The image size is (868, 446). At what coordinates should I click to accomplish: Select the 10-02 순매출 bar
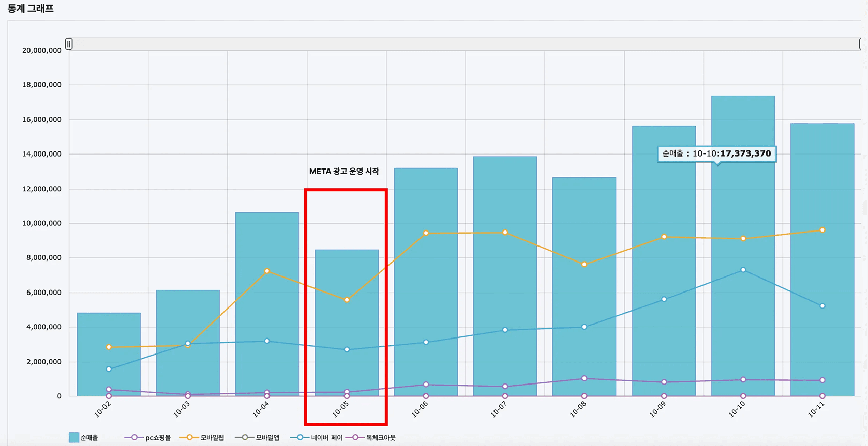point(109,355)
